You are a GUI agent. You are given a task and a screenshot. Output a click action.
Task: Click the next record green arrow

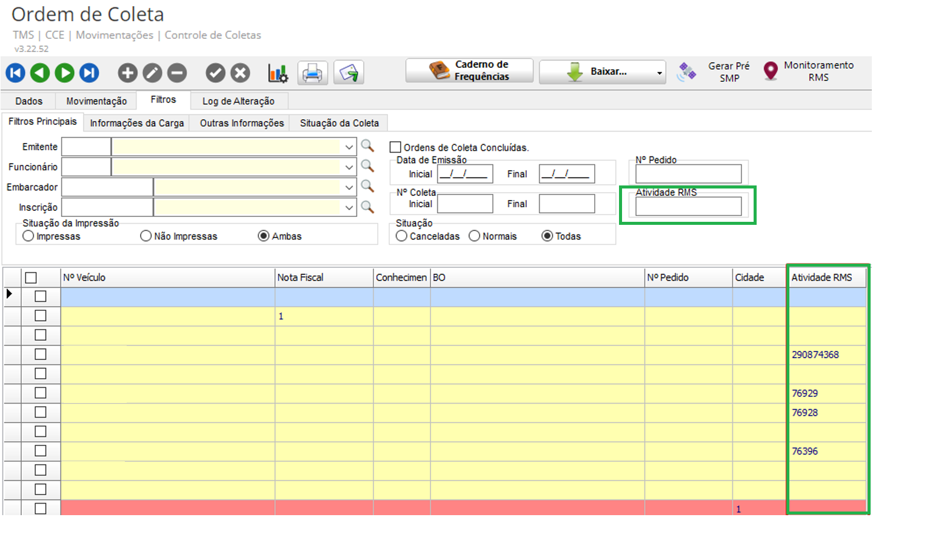click(64, 73)
